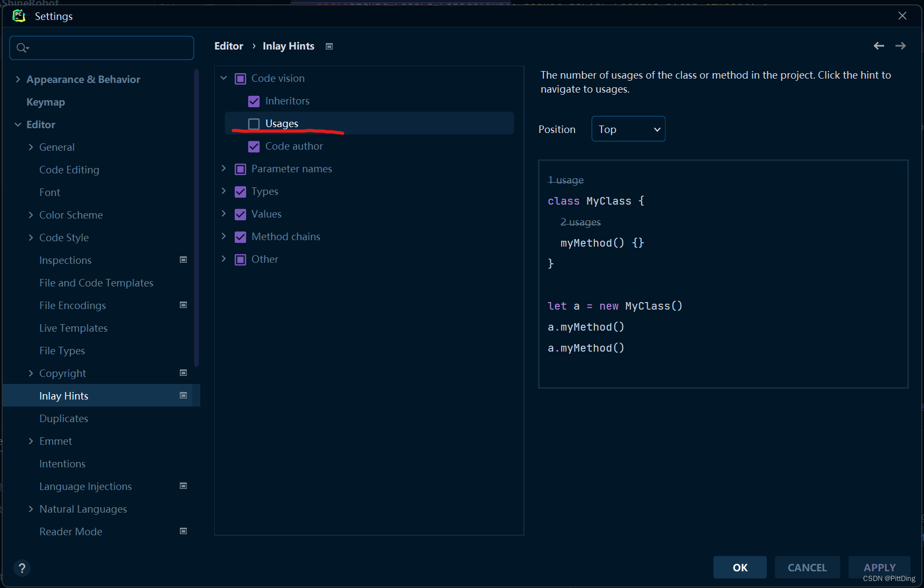This screenshot has height=588, width=924.
Task: Click the project icon beside File Encodings
Action: [x=183, y=305]
